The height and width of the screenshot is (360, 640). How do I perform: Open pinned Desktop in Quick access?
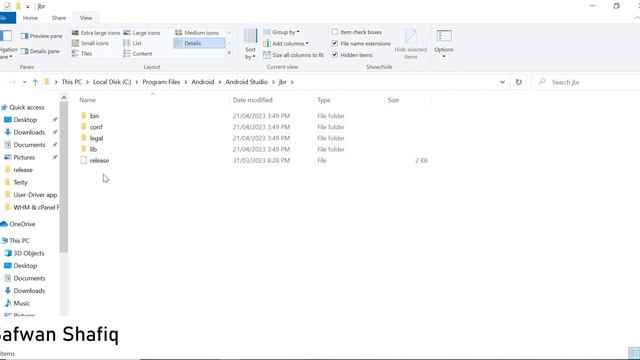pos(25,120)
